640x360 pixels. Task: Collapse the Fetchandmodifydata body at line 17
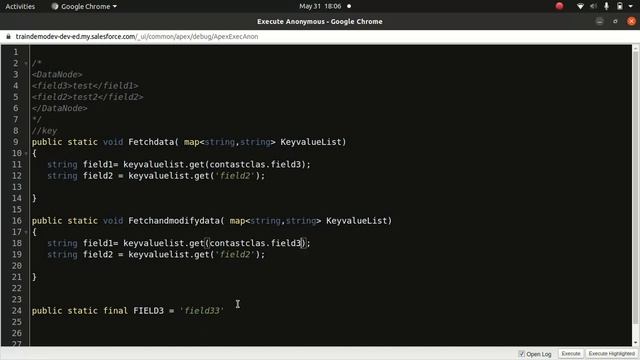tap(26, 232)
